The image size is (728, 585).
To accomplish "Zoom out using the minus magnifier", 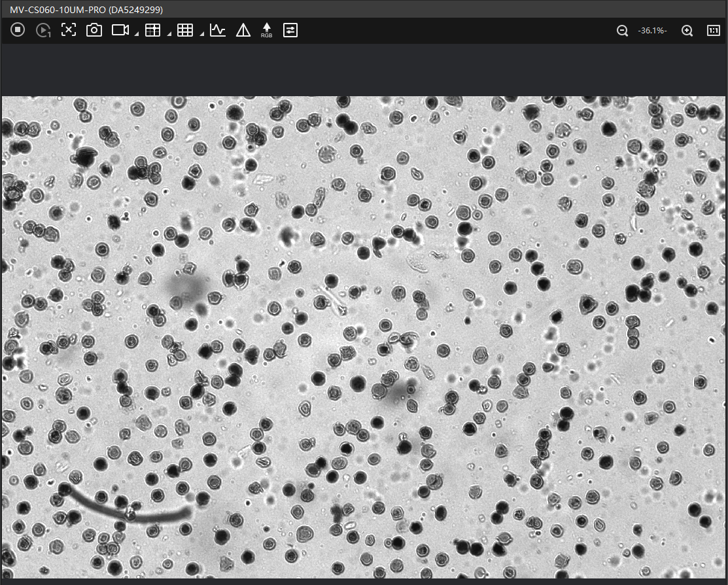I will pyautogui.click(x=623, y=31).
